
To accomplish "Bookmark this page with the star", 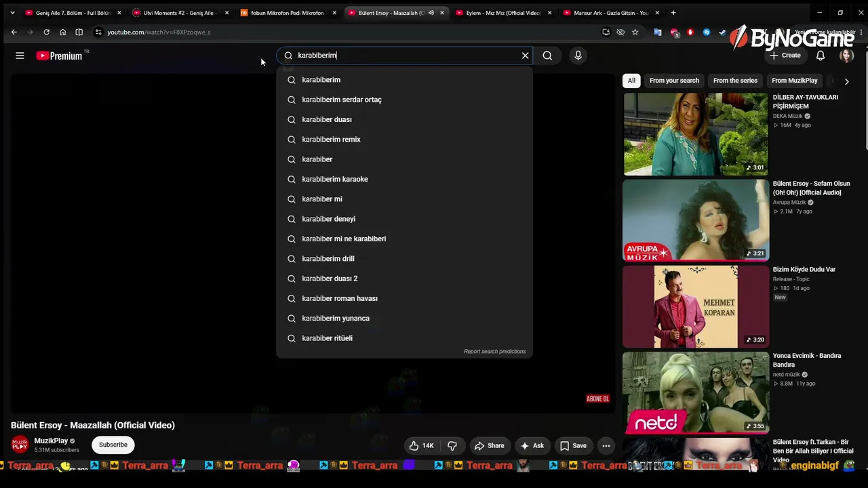I will [x=635, y=32].
